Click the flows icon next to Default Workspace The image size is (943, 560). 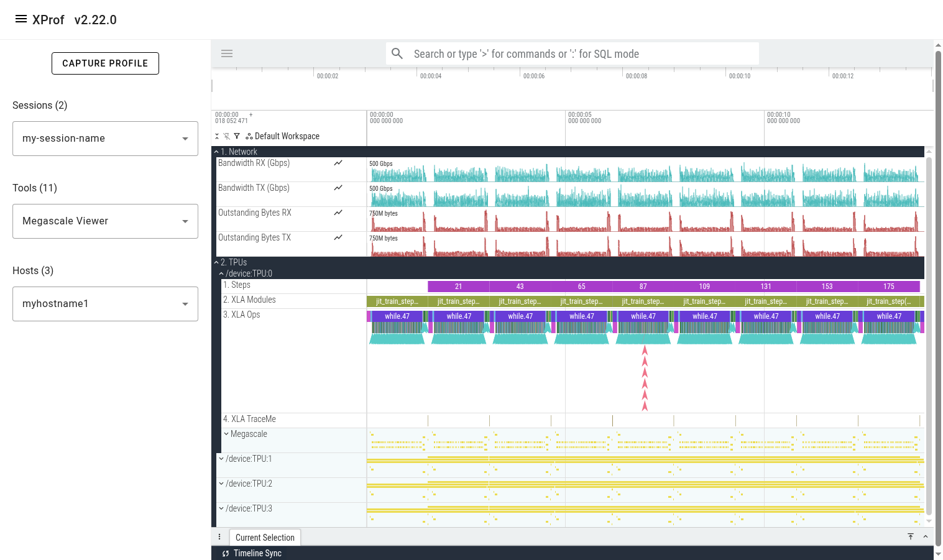coord(249,136)
